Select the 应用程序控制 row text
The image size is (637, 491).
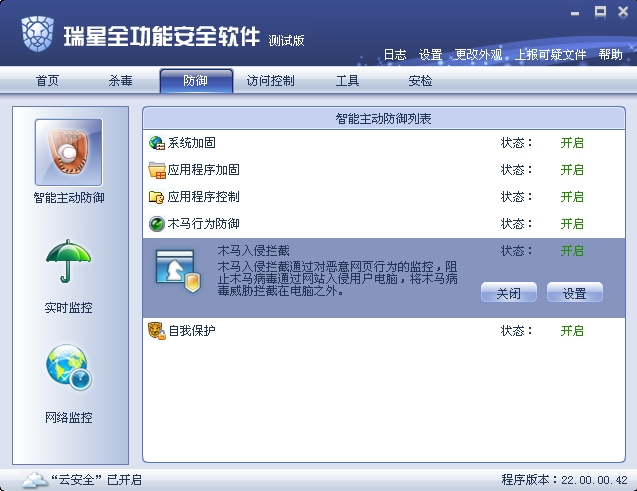204,197
